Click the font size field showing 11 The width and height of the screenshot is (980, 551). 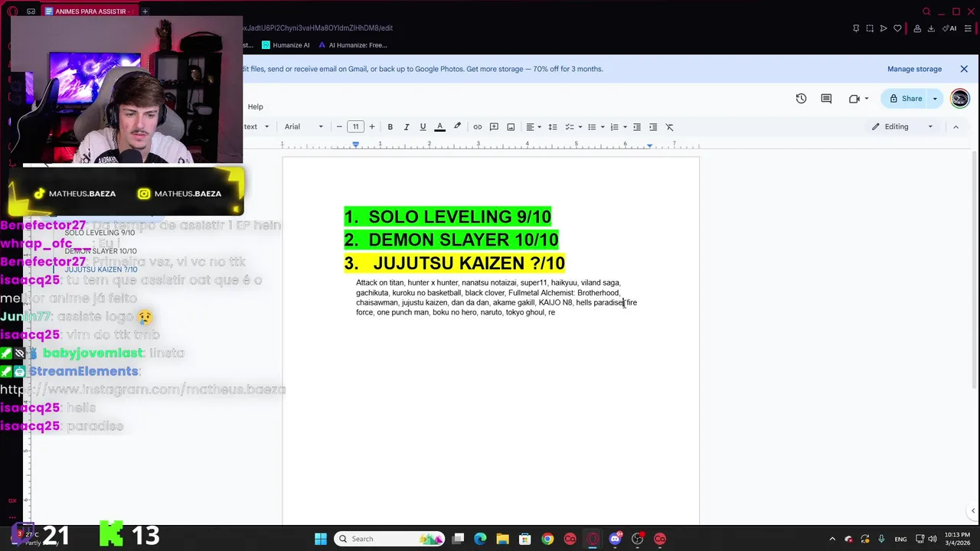[355, 127]
